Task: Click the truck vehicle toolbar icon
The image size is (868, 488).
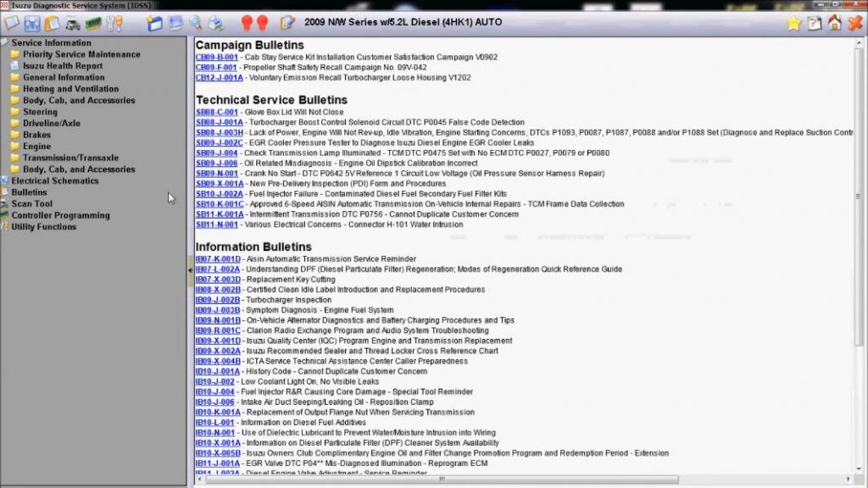Action: coord(73,23)
